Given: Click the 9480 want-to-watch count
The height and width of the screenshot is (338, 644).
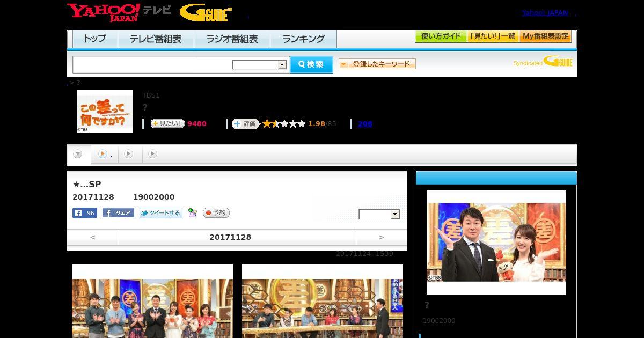Looking at the screenshot, I should pyautogui.click(x=197, y=124).
